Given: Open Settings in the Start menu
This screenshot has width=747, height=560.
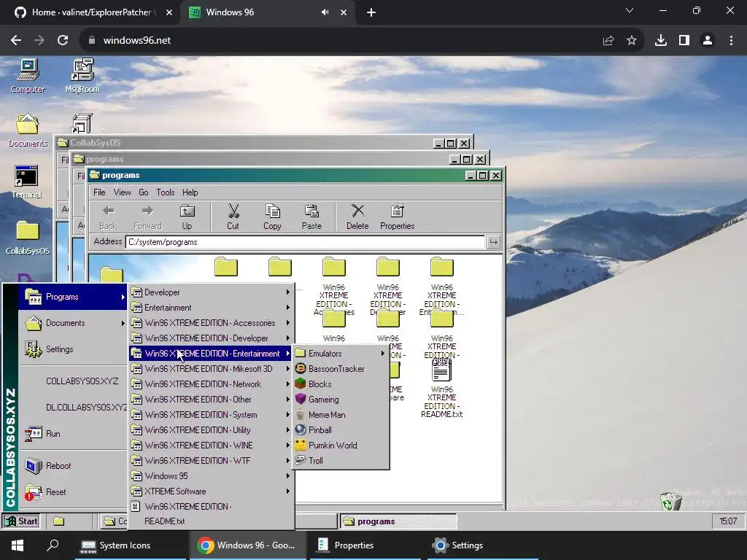Looking at the screenshot, I should point(73,349).
